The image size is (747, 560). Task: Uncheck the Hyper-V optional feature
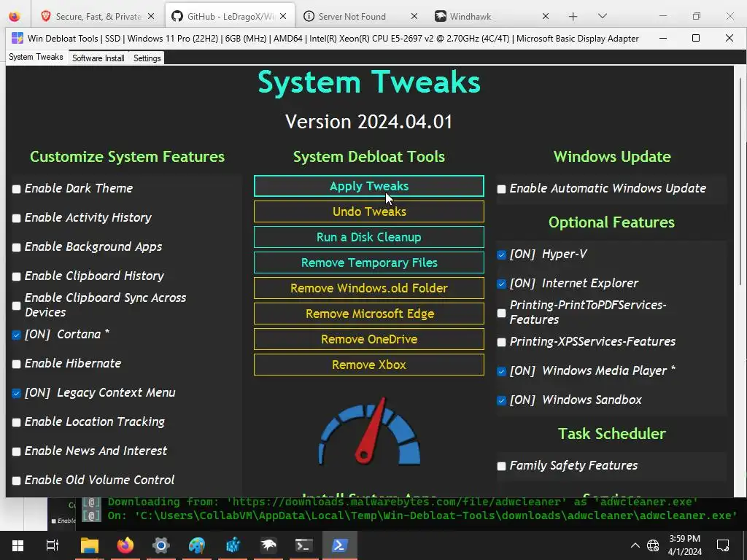(502, 254)
